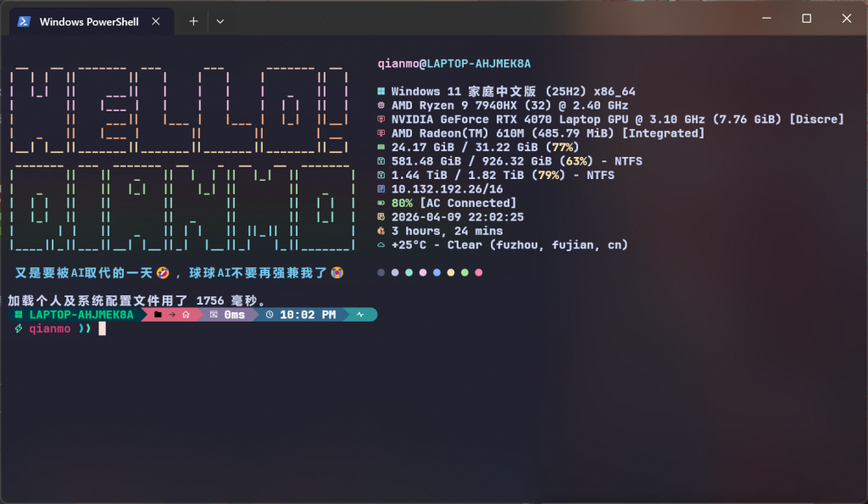Image resolution: width=868 pixels, height=504 pixels.
Task: Click the pulse icon at prompt bar end
Action: [x=360, y=315]
